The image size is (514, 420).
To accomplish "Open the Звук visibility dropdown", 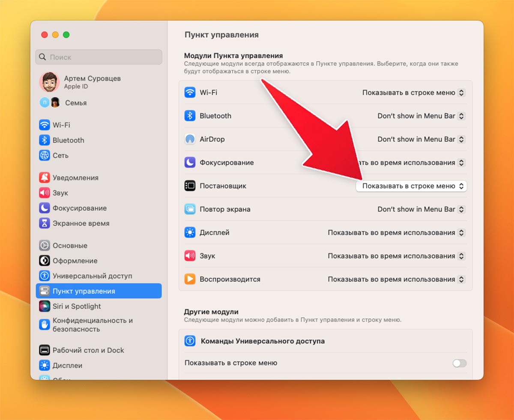I will pyautogui.click(x=396, y=256).
